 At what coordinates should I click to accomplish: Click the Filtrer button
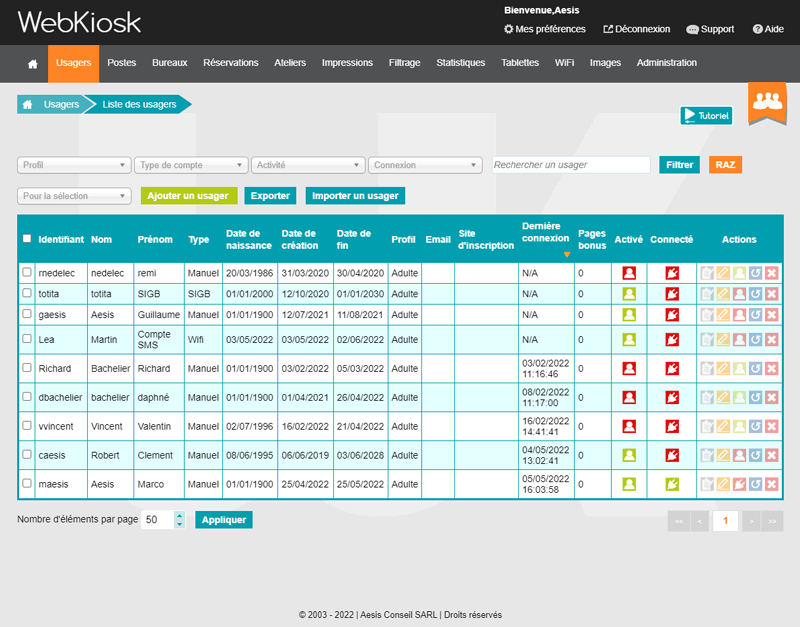679,165
